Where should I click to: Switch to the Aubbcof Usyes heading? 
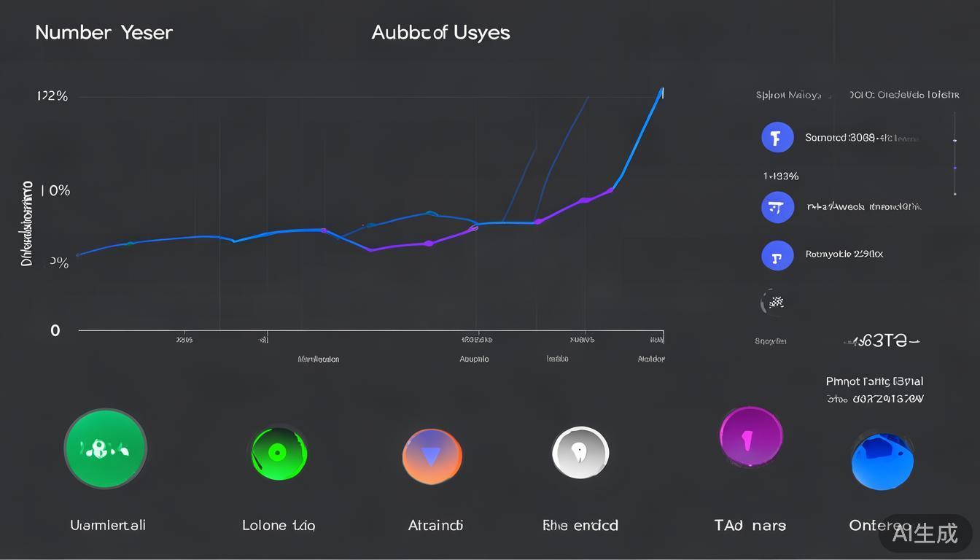point(440,33)
